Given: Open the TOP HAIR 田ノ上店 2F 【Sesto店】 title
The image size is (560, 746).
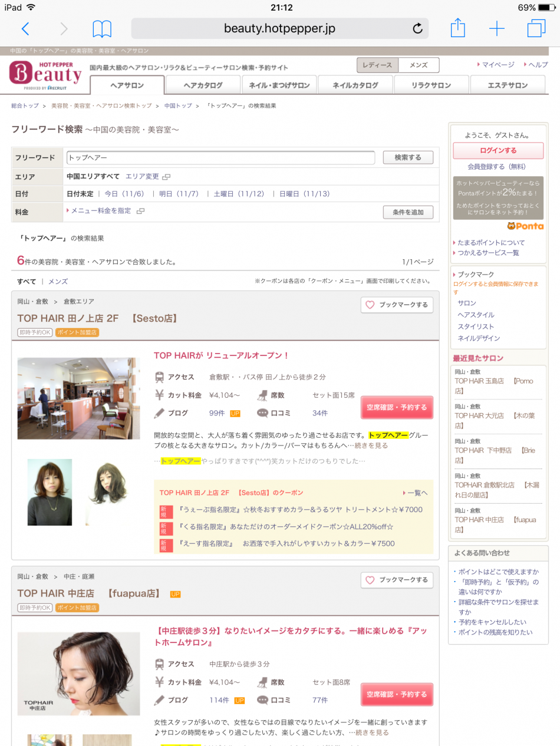Looking at the screenshot, I should (97, 318).
